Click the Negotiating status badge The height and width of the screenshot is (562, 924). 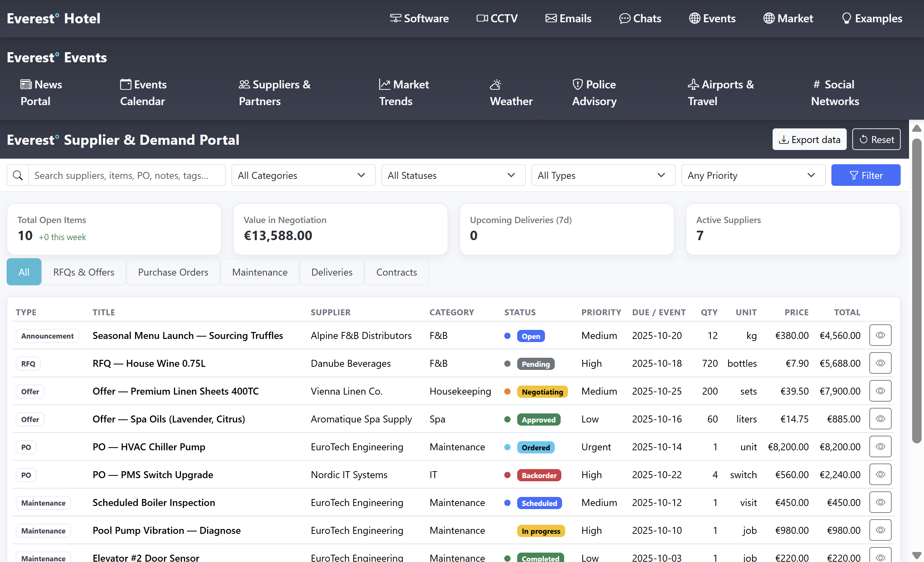click(x=542, y=392)
